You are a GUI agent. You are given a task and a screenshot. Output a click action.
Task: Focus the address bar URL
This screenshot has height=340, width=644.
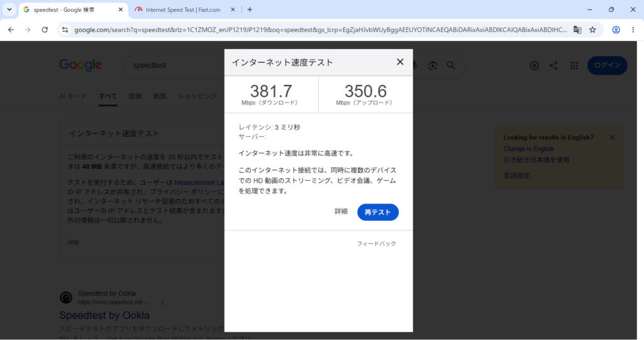(320, 30)
